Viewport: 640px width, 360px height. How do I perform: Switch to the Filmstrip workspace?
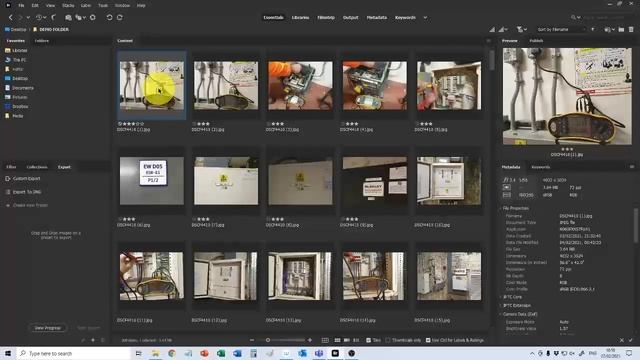tap(326, 18)
